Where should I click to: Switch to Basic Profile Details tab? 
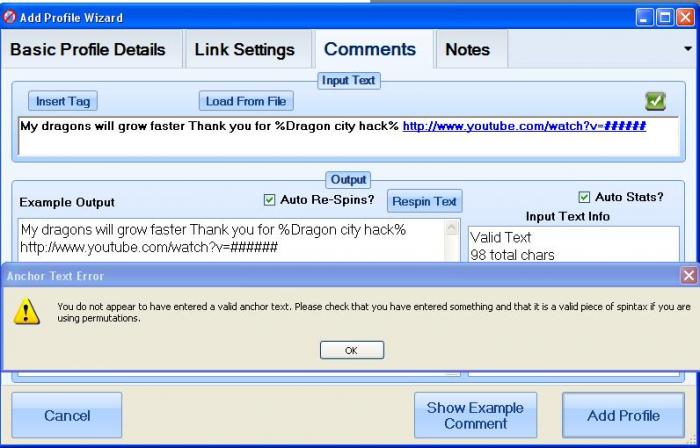coord(88,49)
